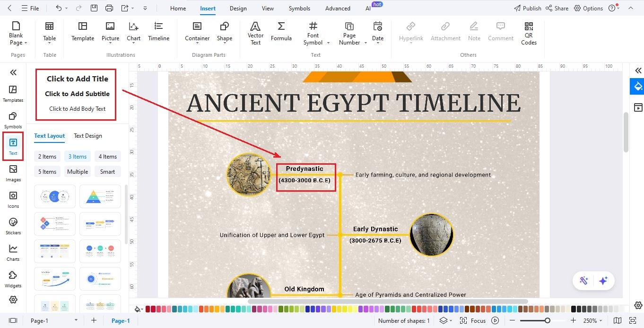Image resolution: width=644 pixels, height=328 pixels.
Task: Insert a Timeline from the ribbon
Action: tap(158, 32)
